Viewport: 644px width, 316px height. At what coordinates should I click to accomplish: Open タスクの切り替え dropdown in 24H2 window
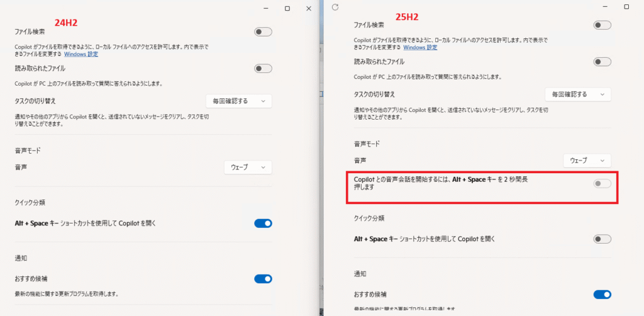[238, 101]
